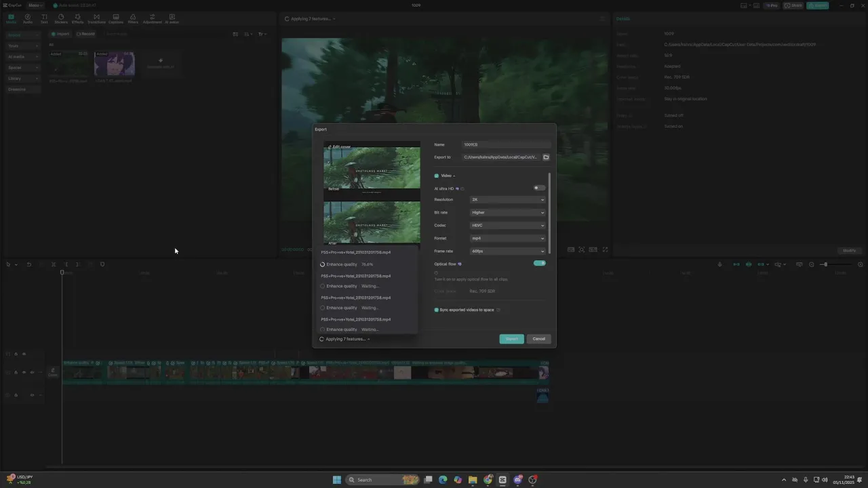Viewport: 868px width, 488px height.
Task: Open the Stickers tab
Action: 61,18
